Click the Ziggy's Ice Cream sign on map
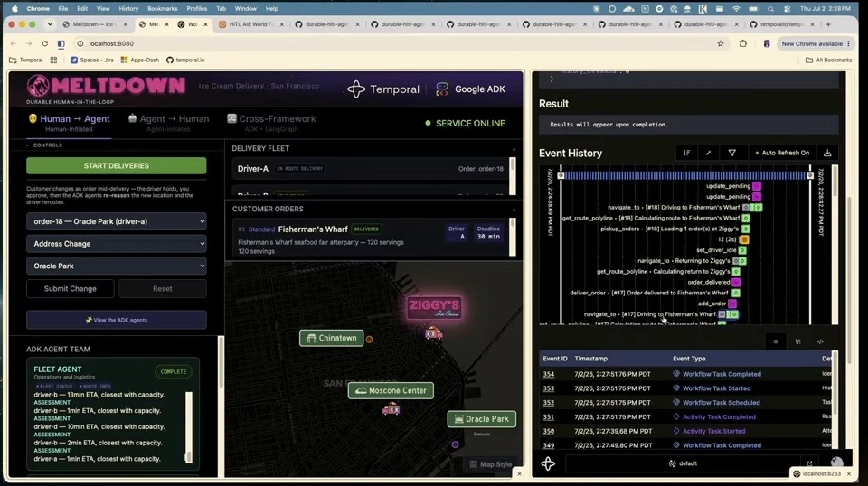868x486 pixels. [434, 307]
